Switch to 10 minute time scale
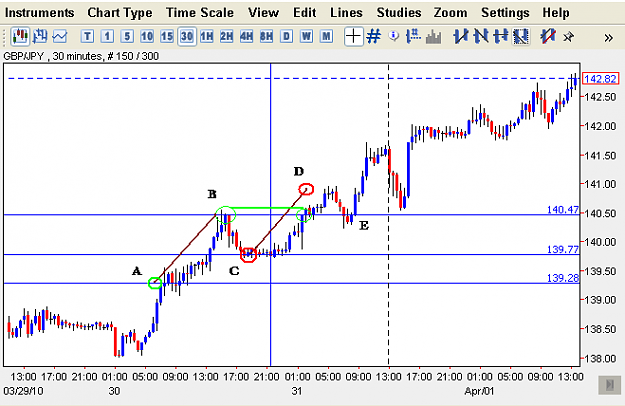 click(x=147, y=37)
